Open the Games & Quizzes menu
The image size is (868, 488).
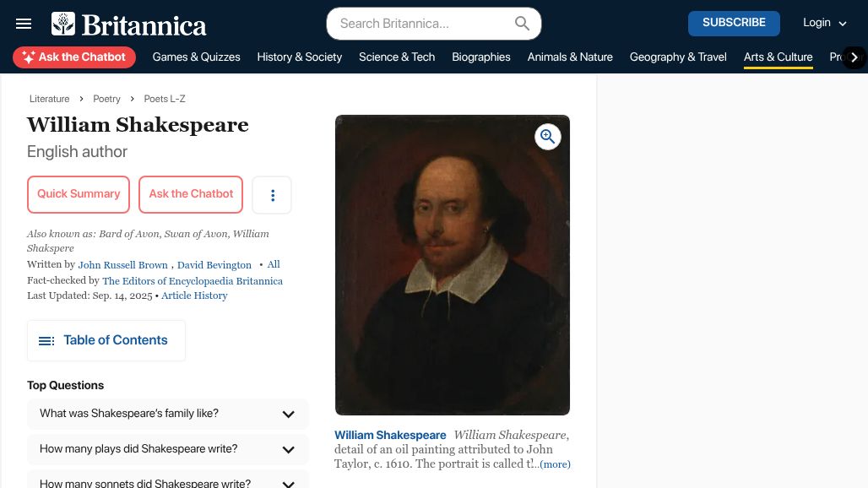(196, 57)
